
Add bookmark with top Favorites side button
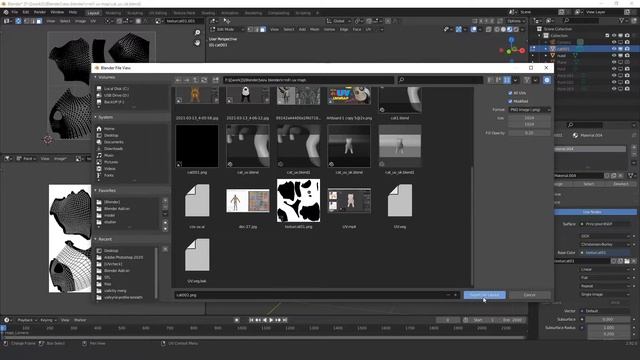coord(165,200)
